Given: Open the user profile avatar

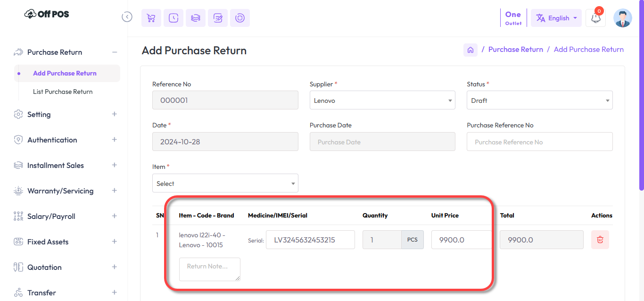Looking at the screenshot, I should pyautogui.click(x=622, y=18).
